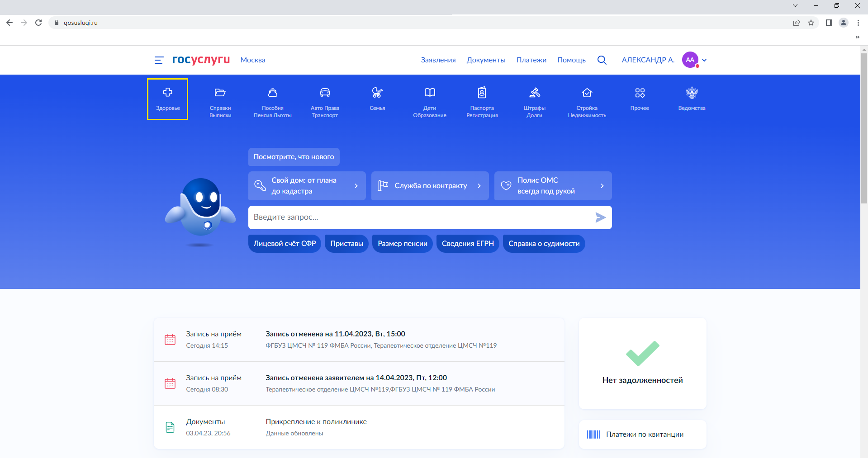Open Заявления in the top menu
Screen dimensions: 868x458
(438, 60)
